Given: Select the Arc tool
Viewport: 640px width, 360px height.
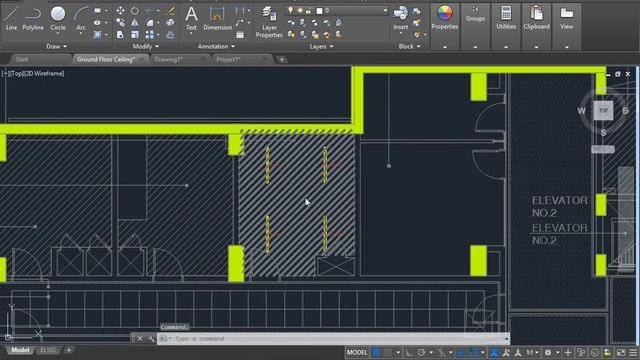Looking at the screenshot, I should (81, 19).
